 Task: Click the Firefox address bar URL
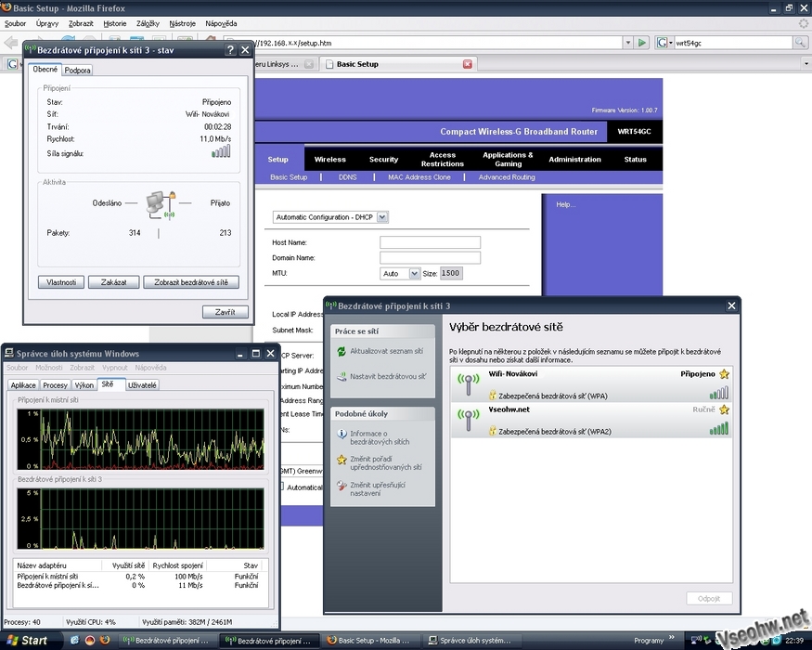coord(422,43)
